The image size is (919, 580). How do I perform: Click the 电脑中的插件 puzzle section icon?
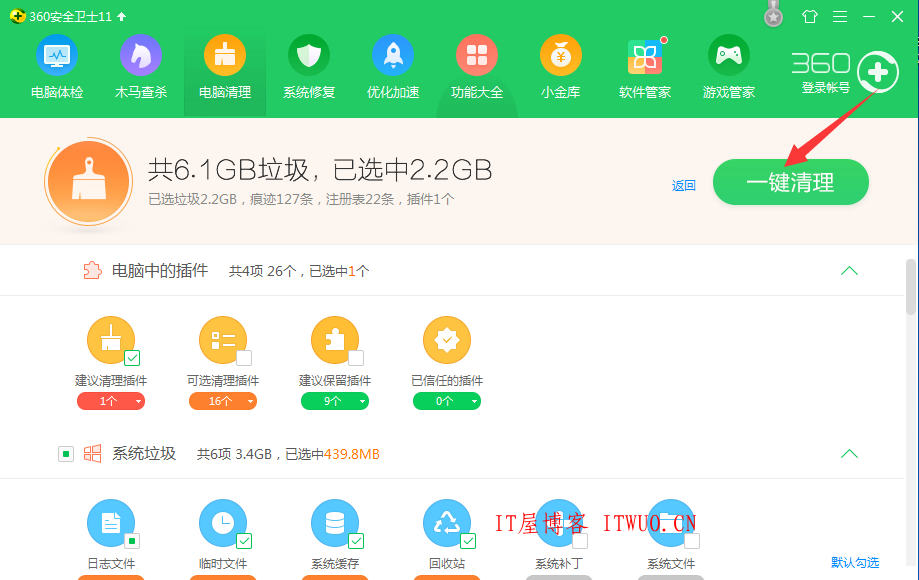click(x=92, y=271)
